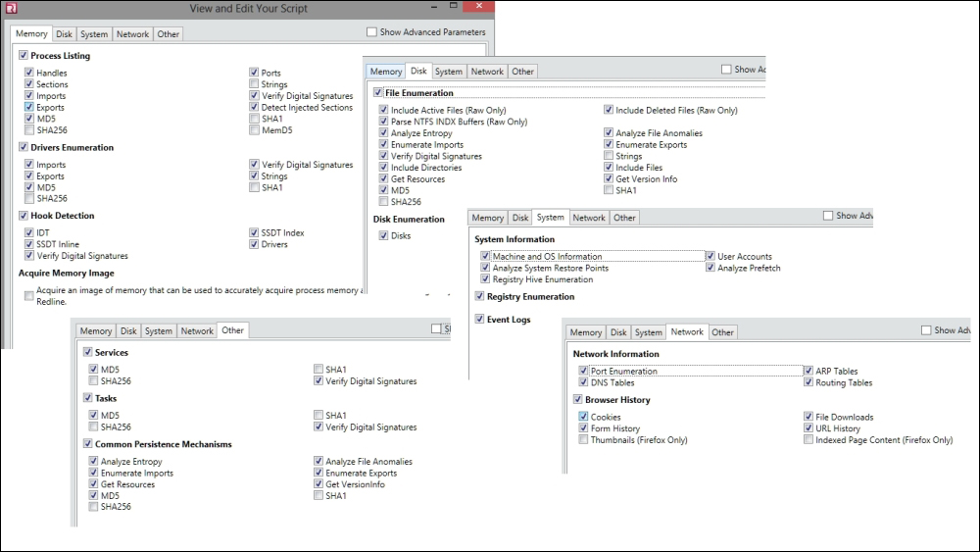Toggle Detect Injected Sections
Image resolution: width=980 pixels, height=552 pixels.
click(x=254, y=107)
